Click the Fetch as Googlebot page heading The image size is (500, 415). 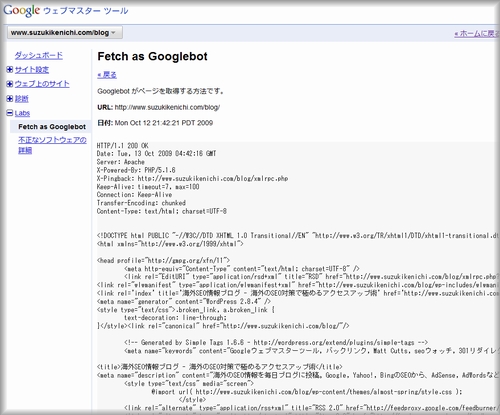[x=152, y=56]
